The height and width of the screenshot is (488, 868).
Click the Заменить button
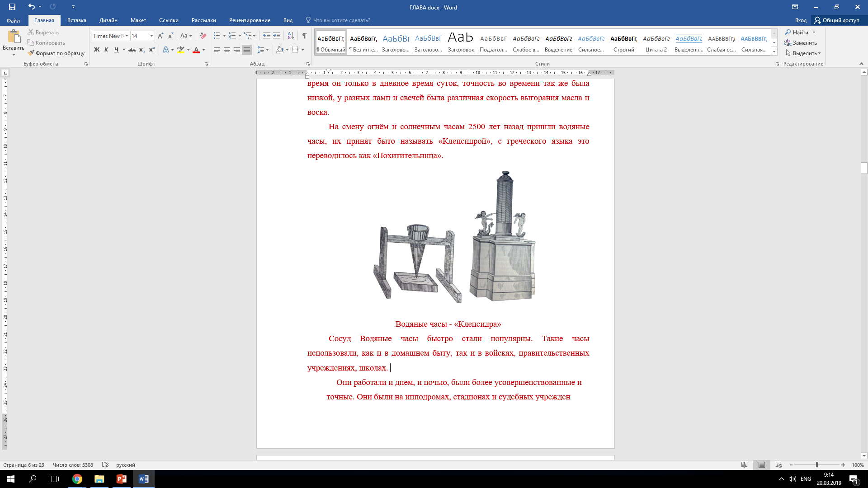coord(801,43)
